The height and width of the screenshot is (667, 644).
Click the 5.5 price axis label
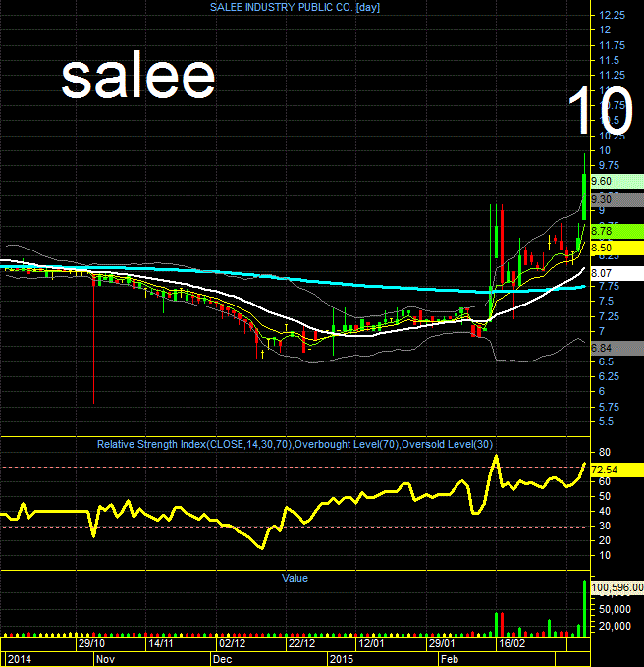606,422
